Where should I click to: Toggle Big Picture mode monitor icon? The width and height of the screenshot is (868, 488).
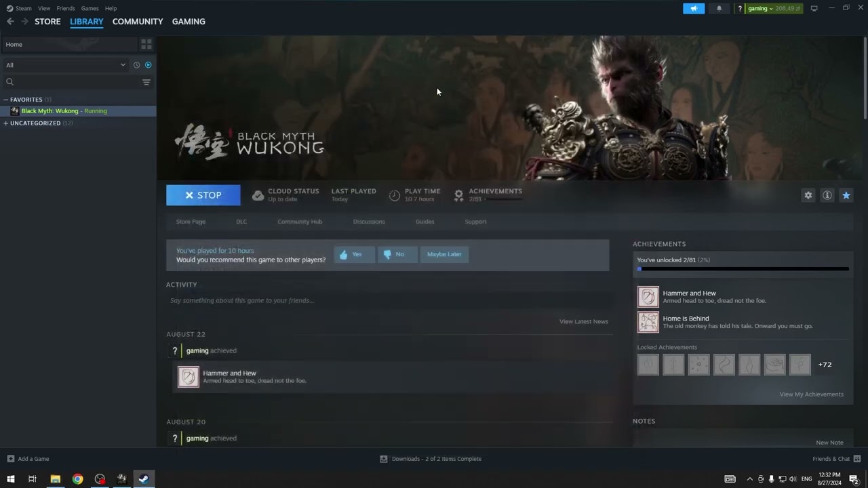click(814, 8)
